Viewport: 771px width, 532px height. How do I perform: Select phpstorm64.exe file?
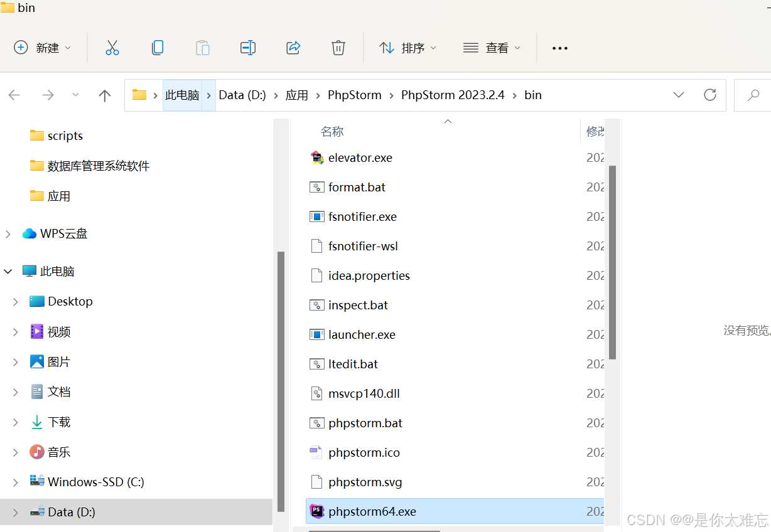455,511
